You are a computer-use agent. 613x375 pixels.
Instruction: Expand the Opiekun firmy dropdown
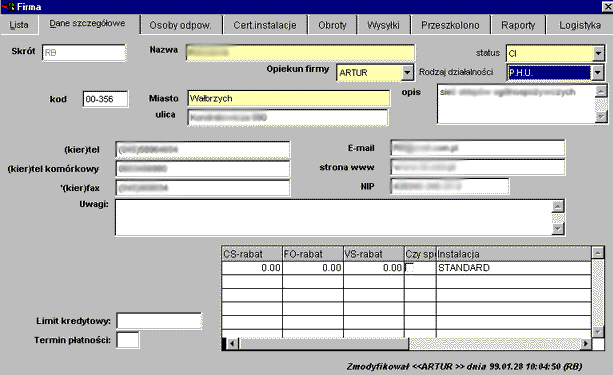(x=407, y=73)
